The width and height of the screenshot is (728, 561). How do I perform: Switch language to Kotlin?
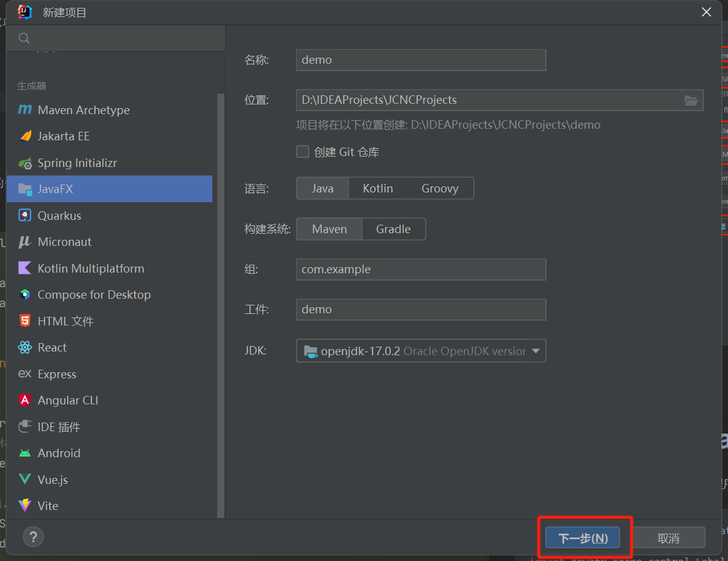377,188
